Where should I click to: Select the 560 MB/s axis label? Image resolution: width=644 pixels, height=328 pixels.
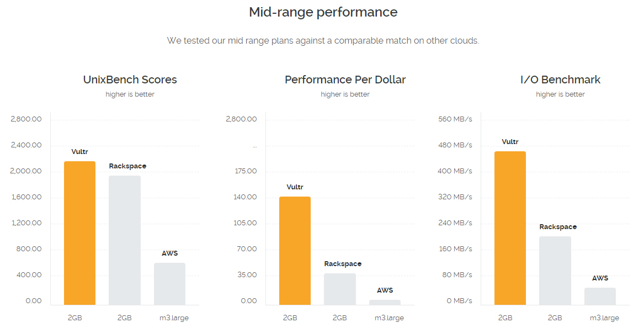tap(455, 119)
